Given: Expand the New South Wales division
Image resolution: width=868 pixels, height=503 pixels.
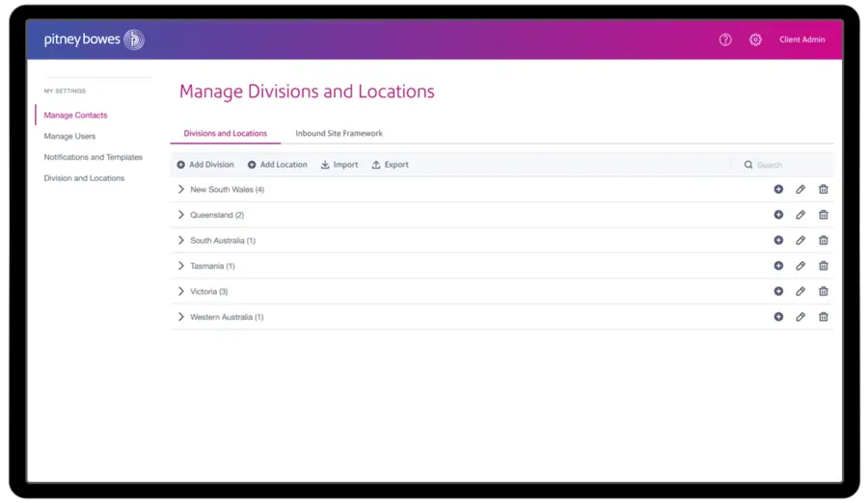Looking at the screenshot, I should click(x=180, y=189).
